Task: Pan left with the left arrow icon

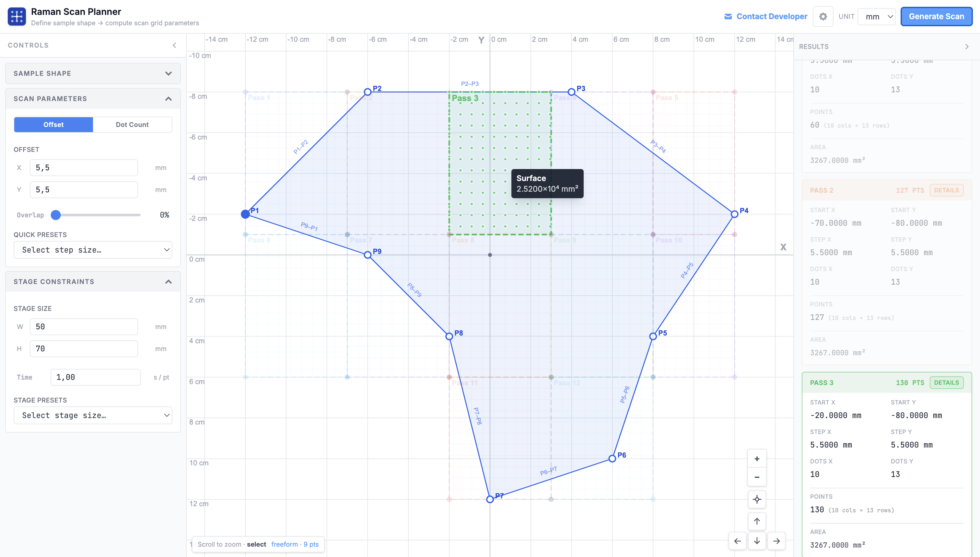Action: pyautogui.click(x=738, y=541)
